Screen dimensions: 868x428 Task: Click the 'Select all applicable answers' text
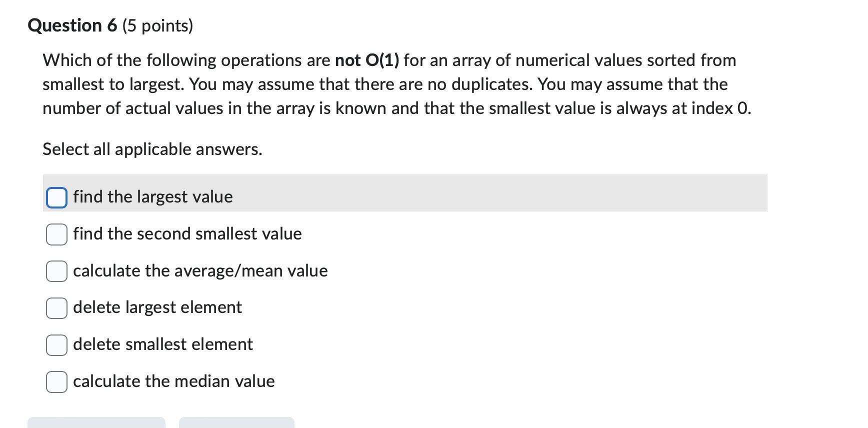pyautogui.click(x=152, y=148)
